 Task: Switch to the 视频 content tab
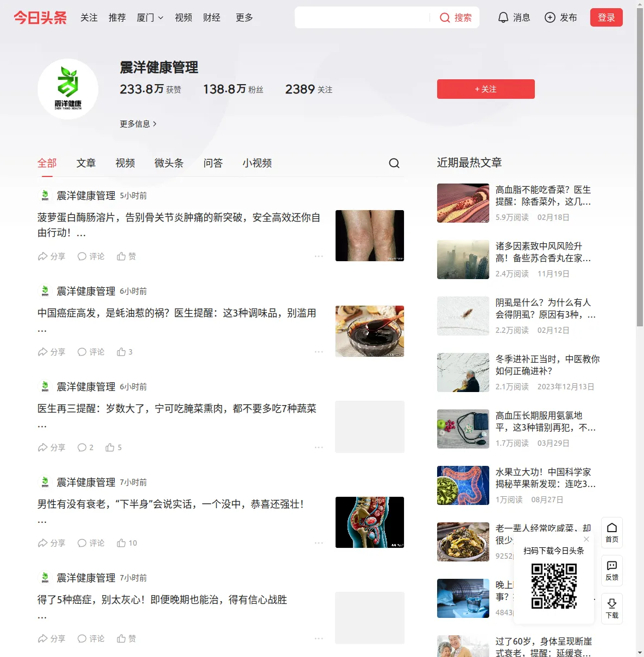click(125, 163)
